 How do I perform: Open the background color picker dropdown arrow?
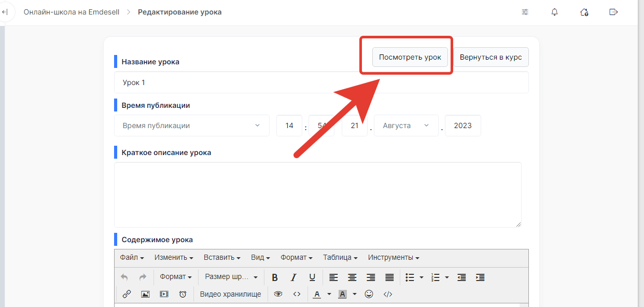coord(355,294)
